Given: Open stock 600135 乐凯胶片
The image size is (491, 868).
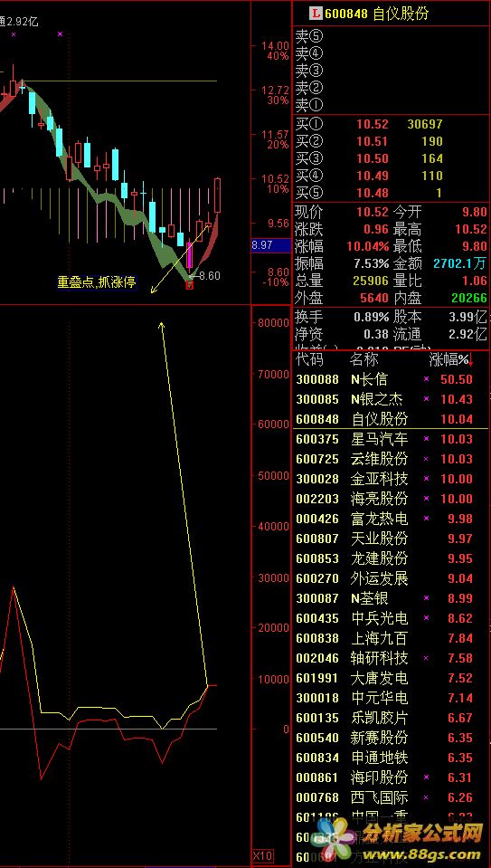Looking at the screenshot, I should point(391,718).
